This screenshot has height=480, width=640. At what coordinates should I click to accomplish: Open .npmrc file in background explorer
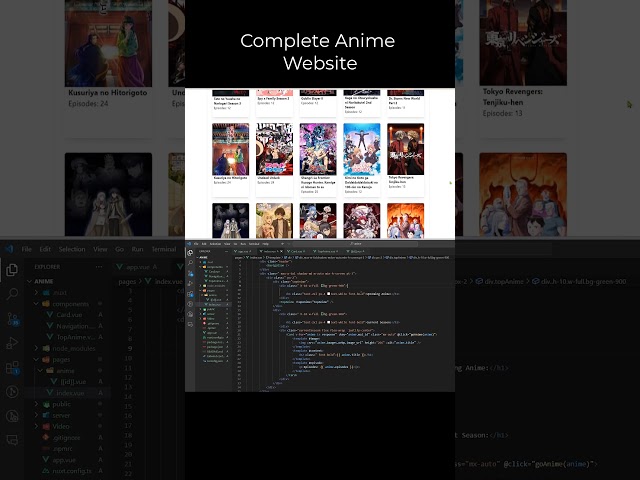[65, 449]
